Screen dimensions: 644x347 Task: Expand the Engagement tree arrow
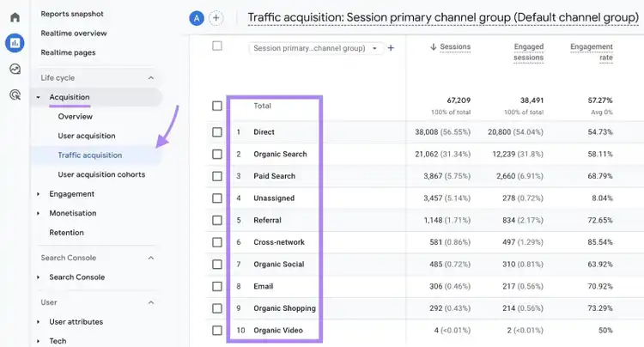[x=38, y=194]
